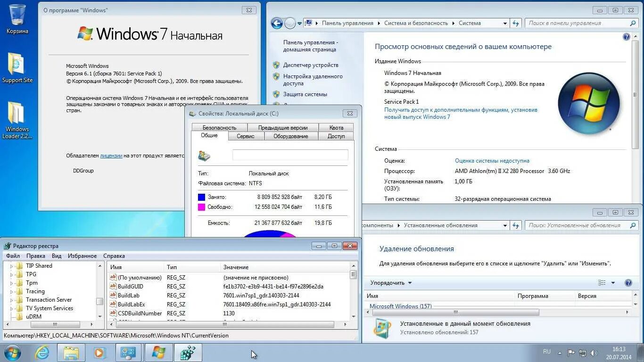Switch to the Безопасность tab

(220, 127)
